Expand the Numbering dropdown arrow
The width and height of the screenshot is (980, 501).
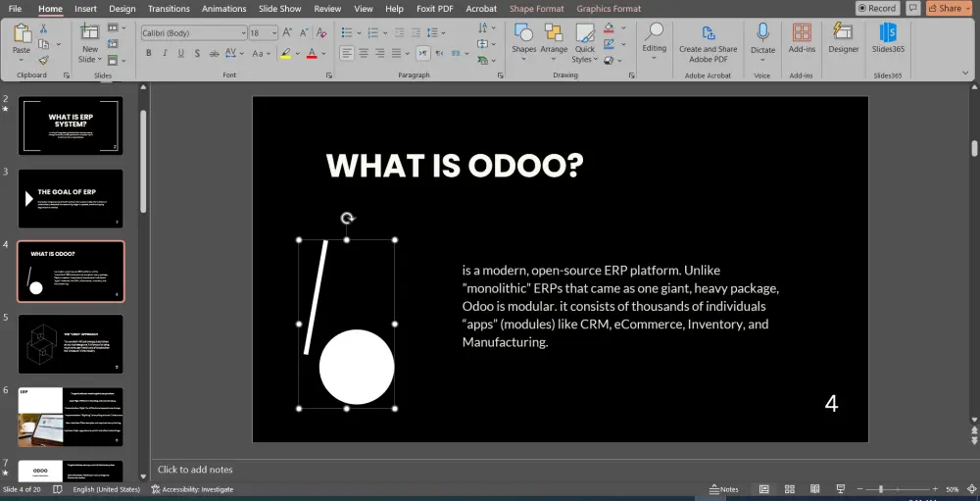pos(383,32)
